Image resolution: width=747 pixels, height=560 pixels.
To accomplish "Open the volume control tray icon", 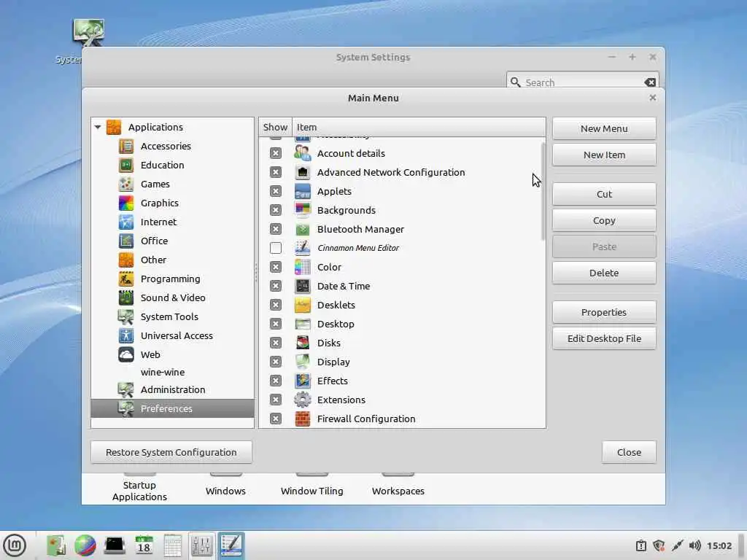I will coord(694,545).
